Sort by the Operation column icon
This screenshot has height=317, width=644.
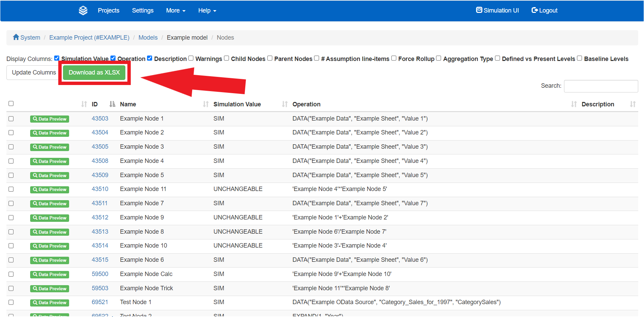coord(574,104)
